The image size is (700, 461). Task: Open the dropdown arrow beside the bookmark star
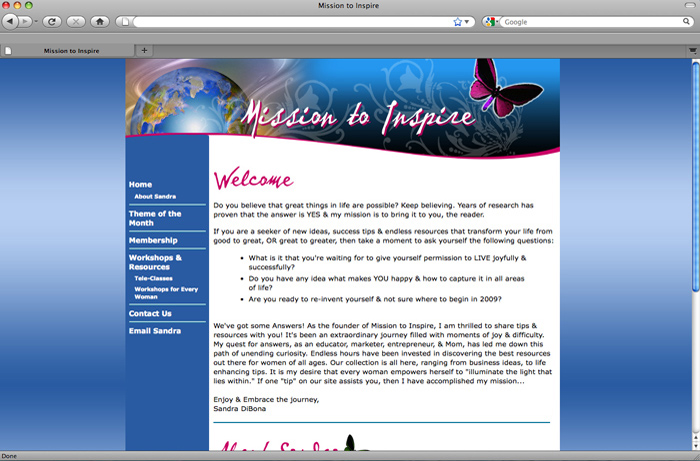click(x=467, y=21)
